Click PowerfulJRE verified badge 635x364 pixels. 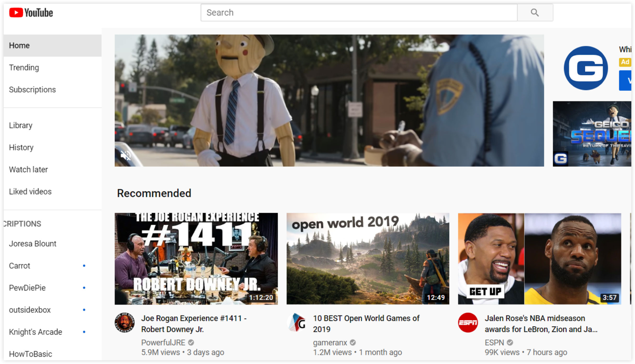191,342
